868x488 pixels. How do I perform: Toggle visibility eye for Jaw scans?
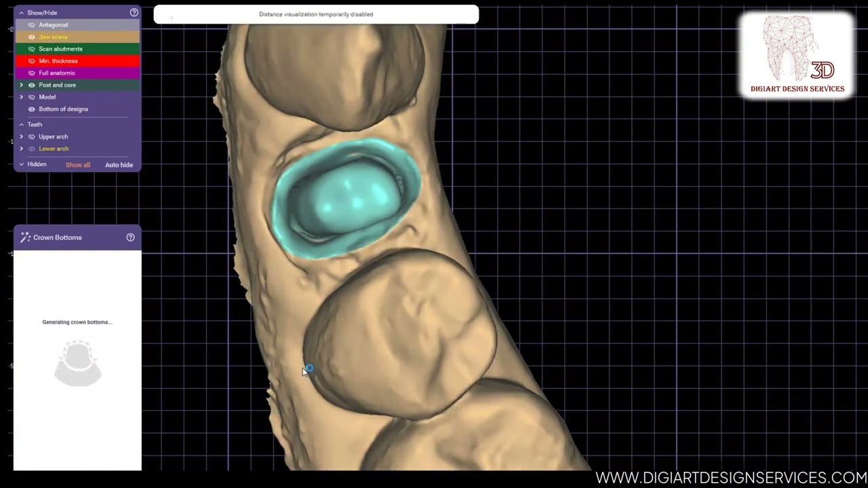(31, 37)
